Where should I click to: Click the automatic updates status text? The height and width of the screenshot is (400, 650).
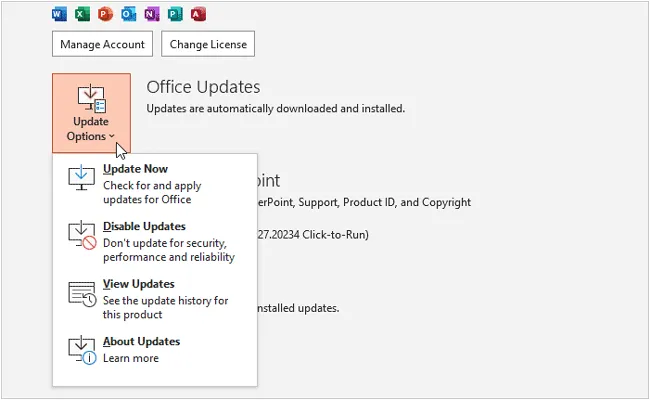[x=276, y=108]
